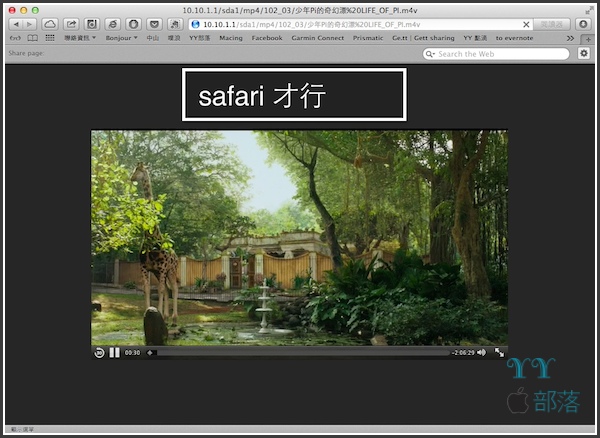Click the Share arrow toolbar button

pos(71,24)
